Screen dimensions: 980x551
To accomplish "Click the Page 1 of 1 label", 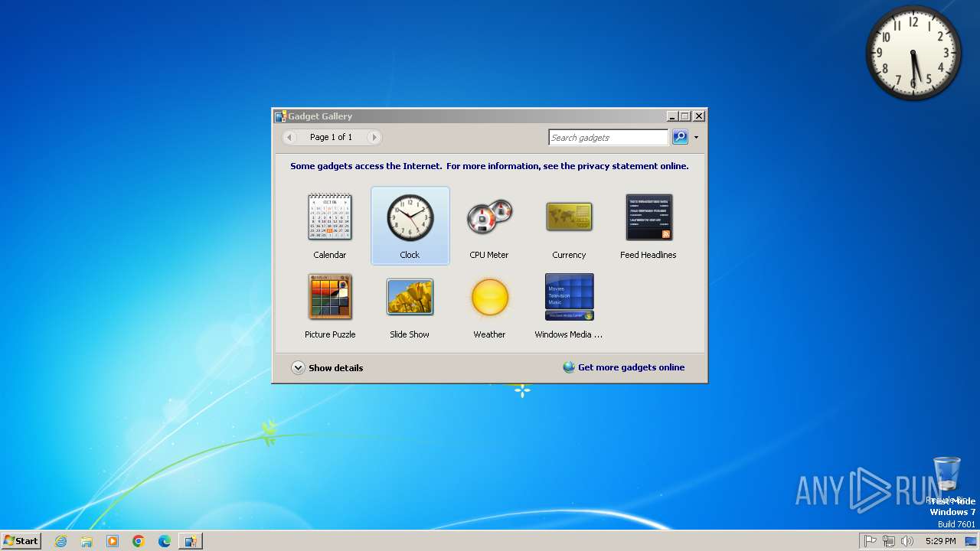I will (x=332, y=137).
